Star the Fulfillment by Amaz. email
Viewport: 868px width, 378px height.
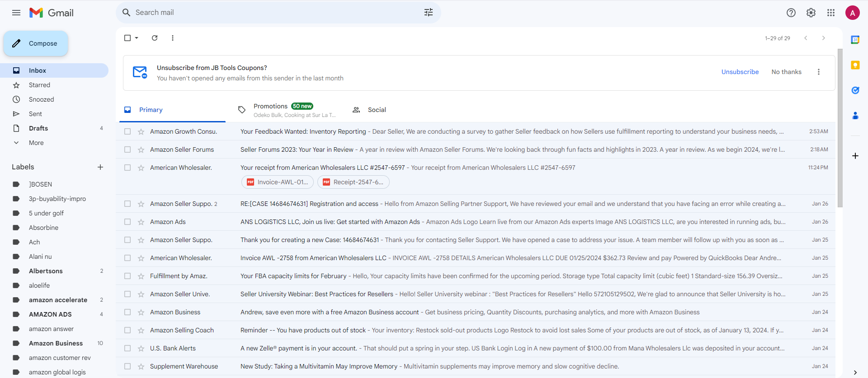coord(141,276)
